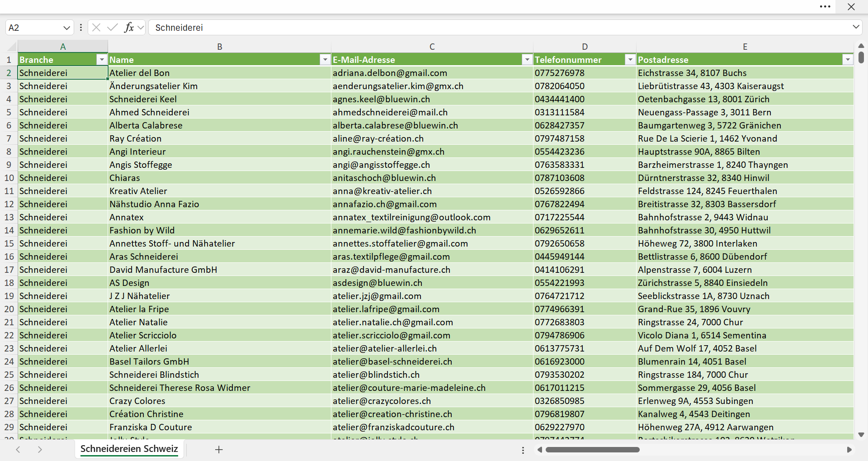The image size is (868, 461).
Task: Select cell Ray Création
Action: (x=220, y=138)
